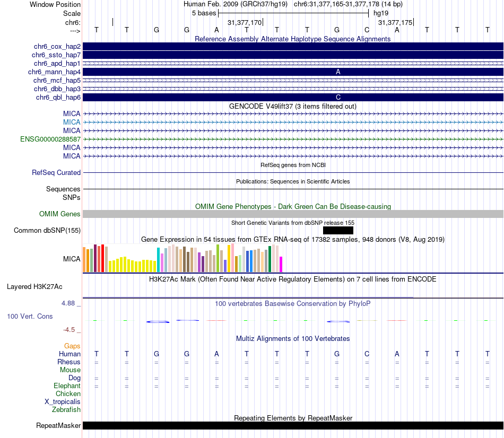Click the gray OMIM Genes bar

coord(293,214)
